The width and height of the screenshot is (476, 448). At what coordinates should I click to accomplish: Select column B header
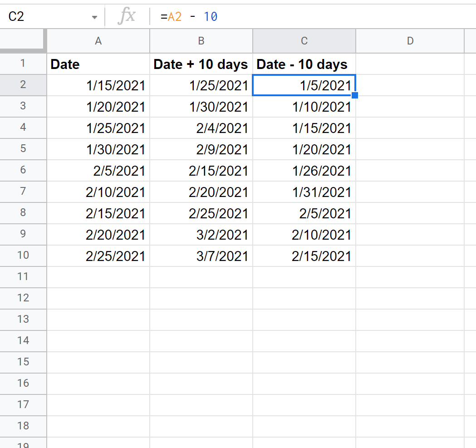pyautogui.click(x=201, y=41)
